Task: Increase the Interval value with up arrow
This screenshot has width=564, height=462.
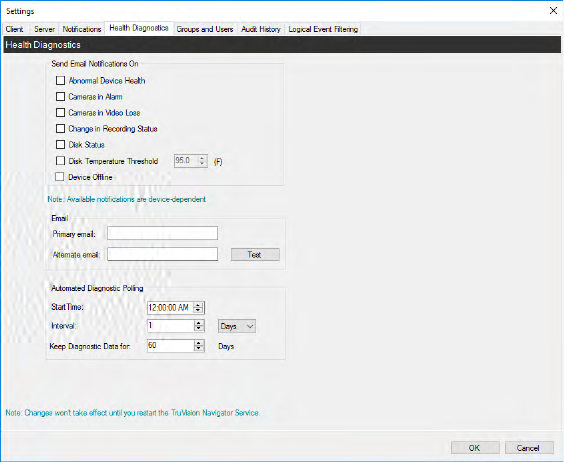Action: click(x=199, y=323)
